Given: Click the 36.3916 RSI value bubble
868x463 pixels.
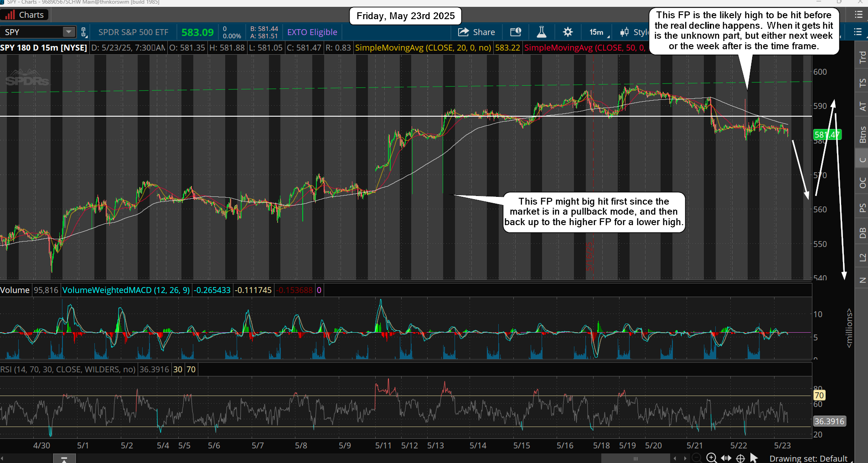Looking at the screenshot, I should [829, 422].
